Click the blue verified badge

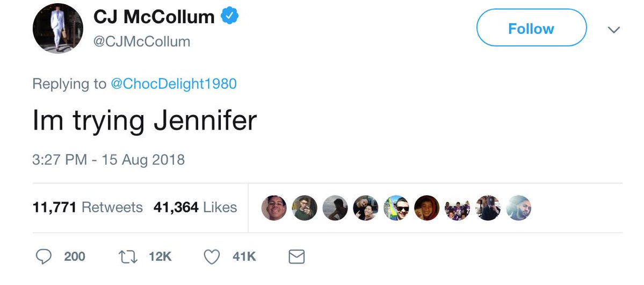(x=230, y=17)
